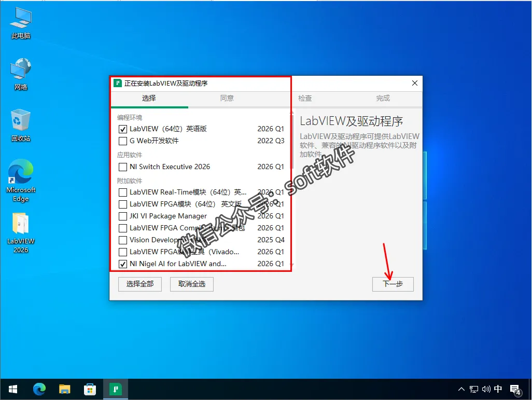The height and width of the screenshot is (400, 532).
Task: Check LabVIEW Real-Time模块 checkbox
Action: click(123, 192)
